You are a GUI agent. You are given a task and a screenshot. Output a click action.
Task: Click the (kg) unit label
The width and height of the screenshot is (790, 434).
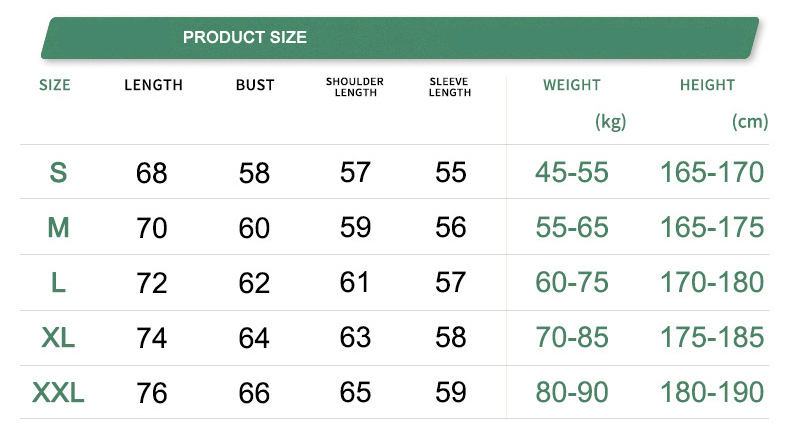[610, 122]
